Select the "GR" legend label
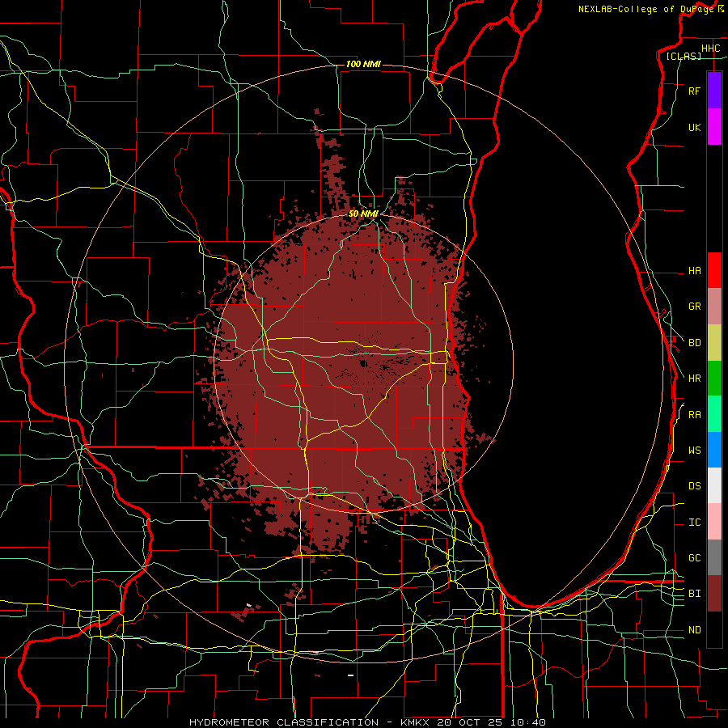 [694, 307]
